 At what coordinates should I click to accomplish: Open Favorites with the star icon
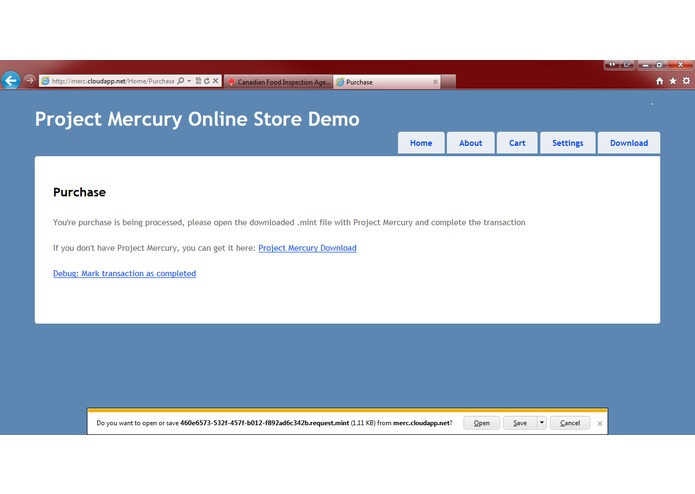coord(673,81)
